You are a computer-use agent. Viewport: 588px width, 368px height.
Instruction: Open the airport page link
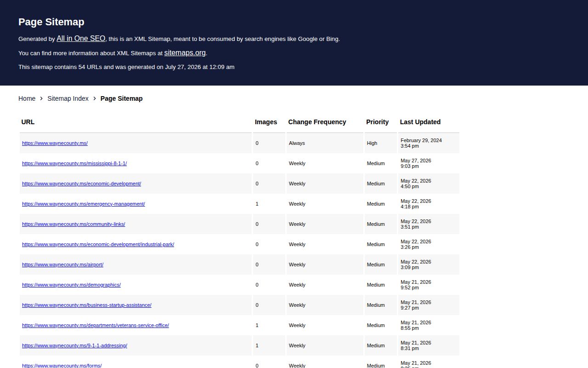(x=62, y=264)
